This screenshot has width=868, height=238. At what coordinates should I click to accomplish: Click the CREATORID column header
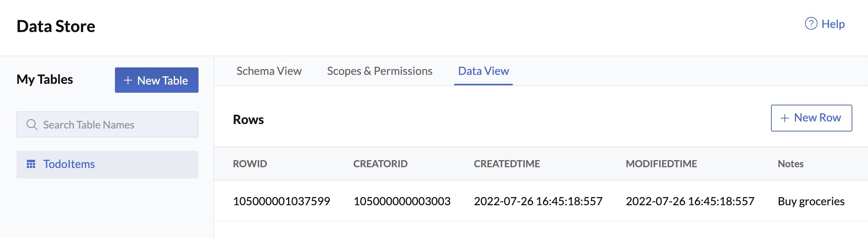380,164
